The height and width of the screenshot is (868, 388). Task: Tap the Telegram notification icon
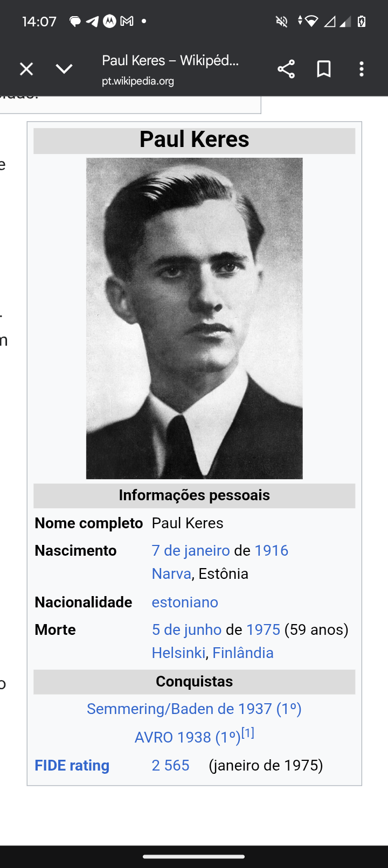pyautogui.click(x=93, y=22)
